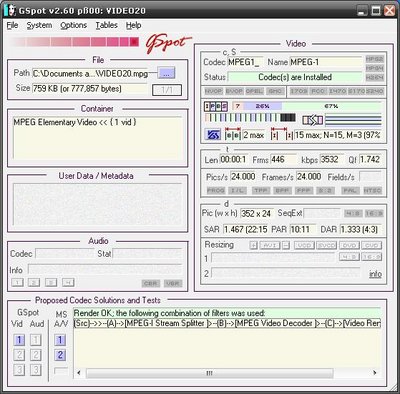The height and width of the screenshot is (394, 400).
Task: Click the User Data / Metadata box
Action: point(97,204)
